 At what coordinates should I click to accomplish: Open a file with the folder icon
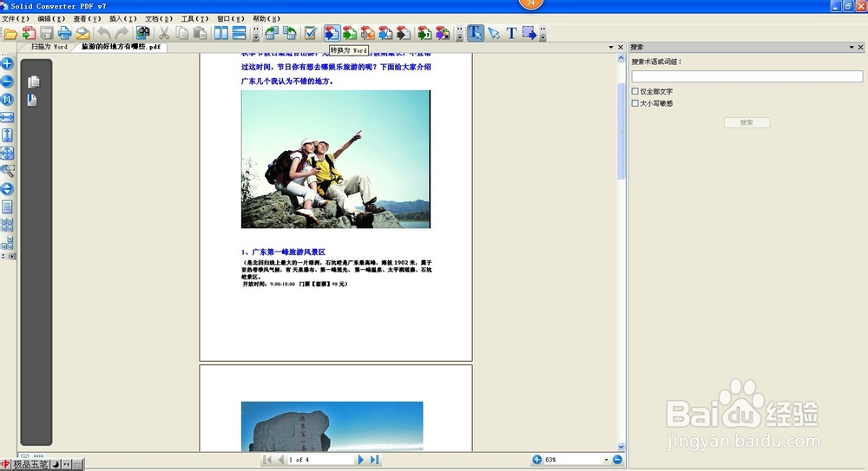pos(10,34)
